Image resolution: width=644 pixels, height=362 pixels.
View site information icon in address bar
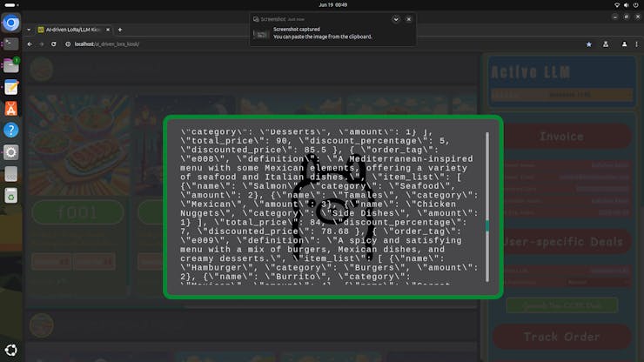pos(68,44)
